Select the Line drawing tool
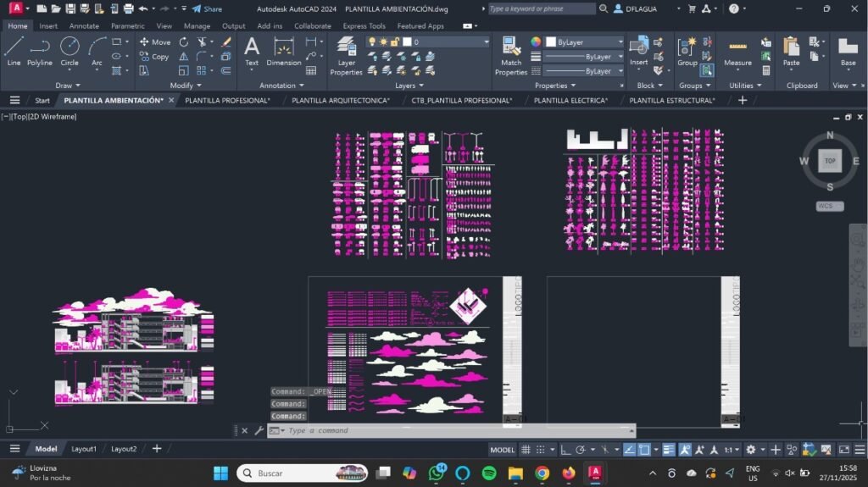 14,51
